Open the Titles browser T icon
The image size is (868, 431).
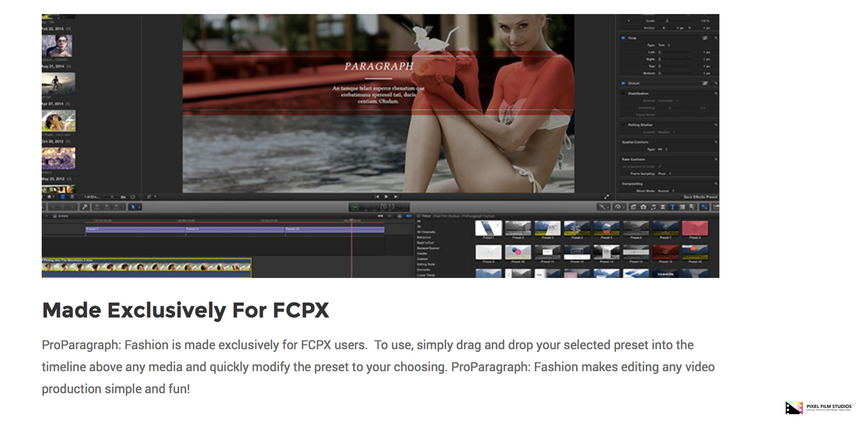[x=673, y=207]
